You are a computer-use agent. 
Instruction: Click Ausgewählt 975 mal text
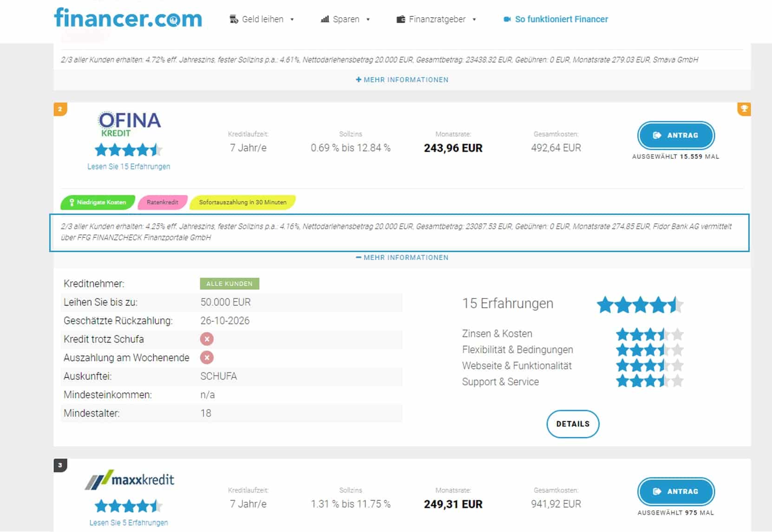click(675, 513)
